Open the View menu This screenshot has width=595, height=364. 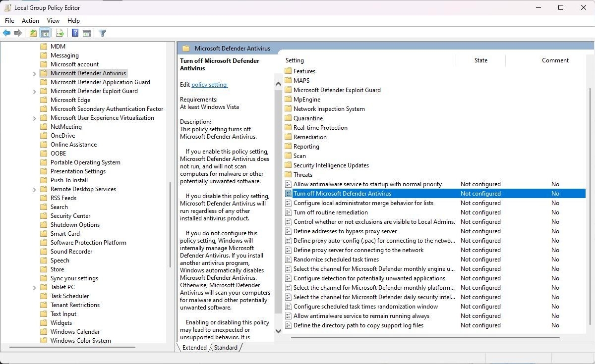tap(53, 21)
